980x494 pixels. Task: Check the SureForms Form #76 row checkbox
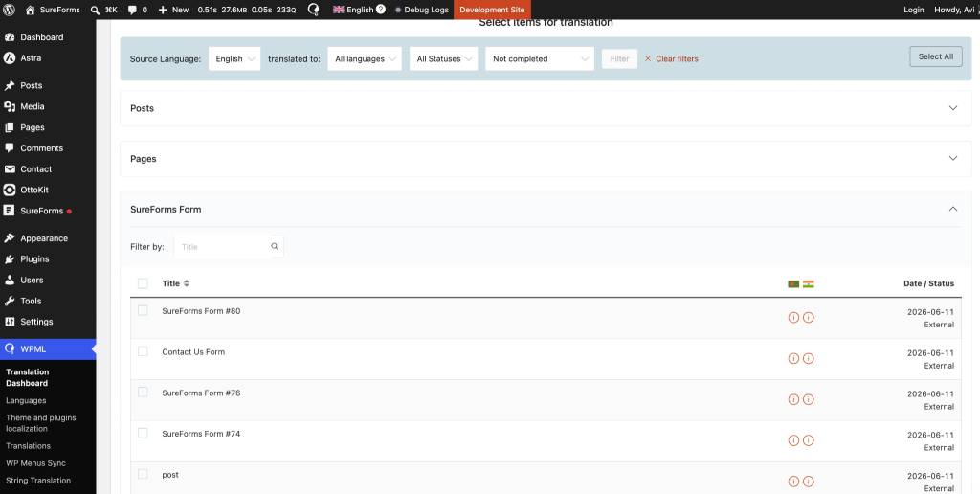[143, 393]
